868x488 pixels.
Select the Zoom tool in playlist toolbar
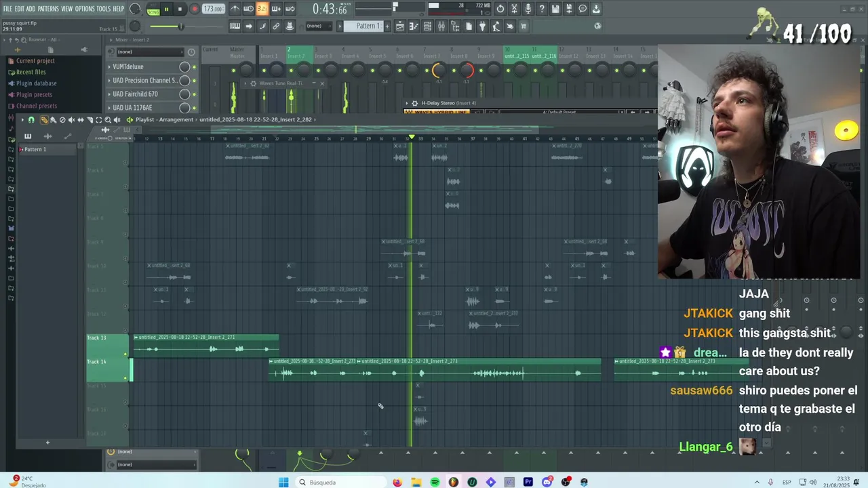(108, 120)
